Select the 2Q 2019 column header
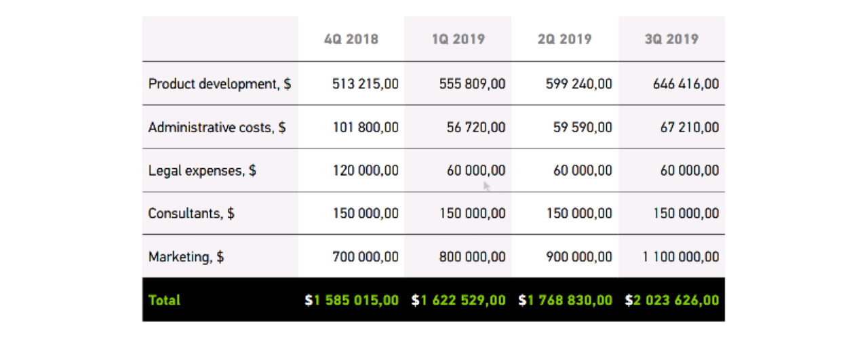 click(x=564, y=39)
